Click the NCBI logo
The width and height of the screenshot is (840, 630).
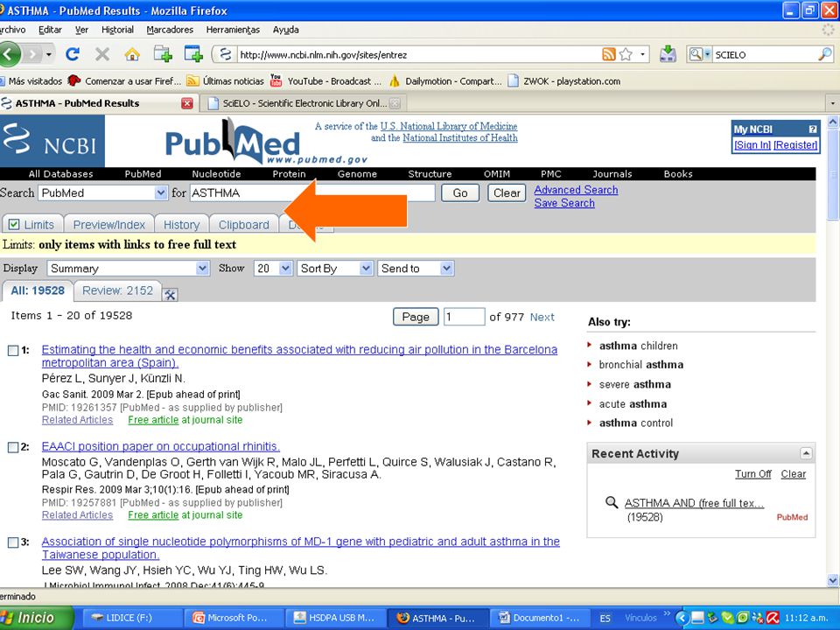point(52,141)
